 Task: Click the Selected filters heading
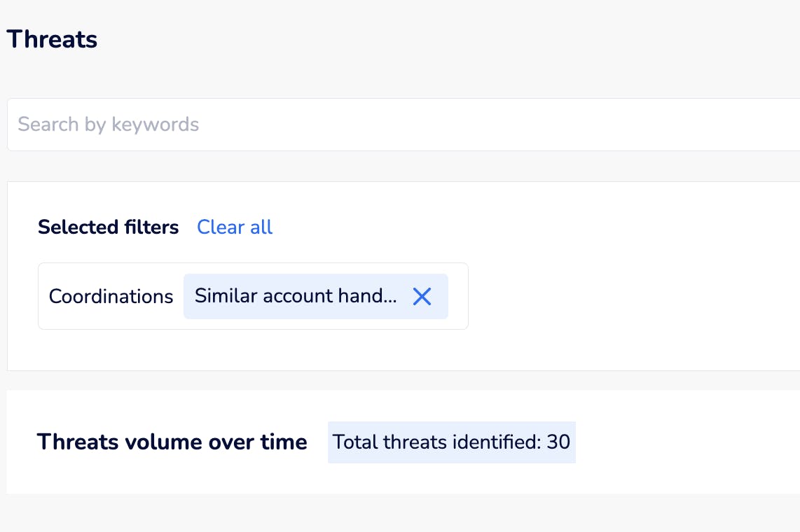(109, 227)
